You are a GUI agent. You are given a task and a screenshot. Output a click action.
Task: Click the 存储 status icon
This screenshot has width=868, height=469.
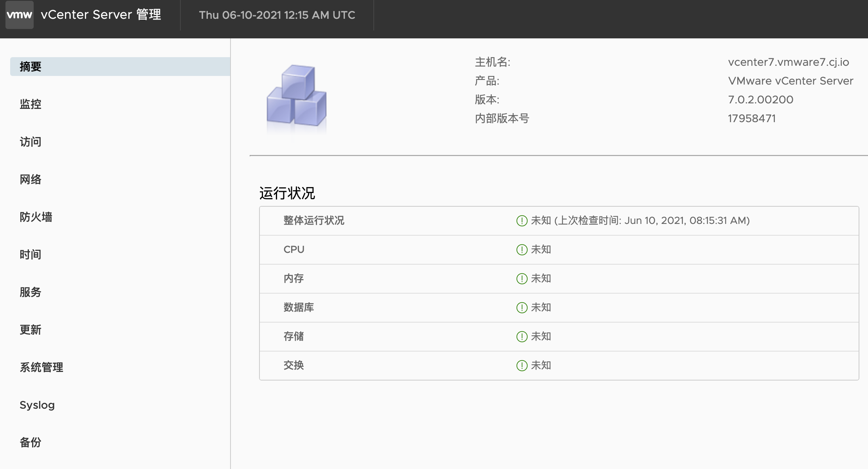pyautogui.click(x=522, y=337)
